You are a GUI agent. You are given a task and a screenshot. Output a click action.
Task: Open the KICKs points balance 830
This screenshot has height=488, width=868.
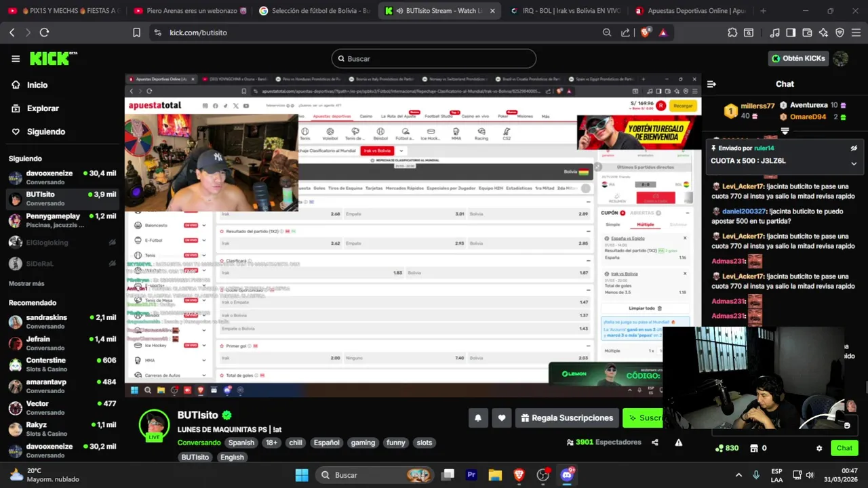(727, 448)
